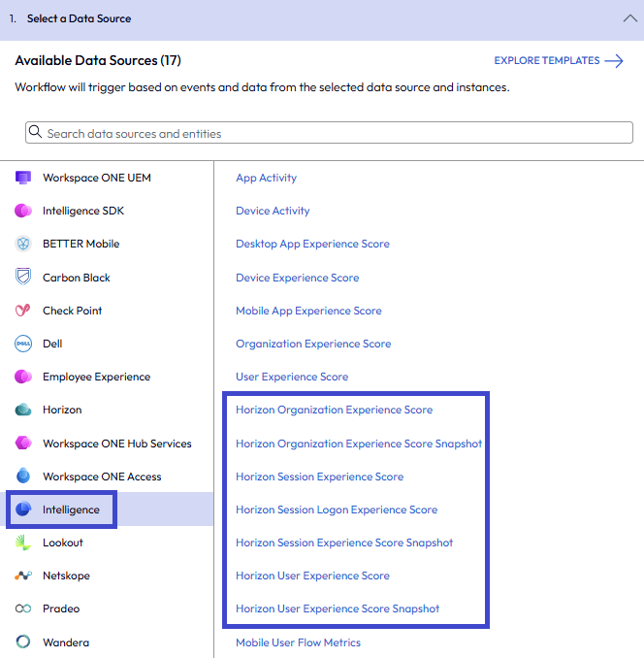Open User Experience Score entity
This screenshot has width=644, height=658.
[292, 377]
